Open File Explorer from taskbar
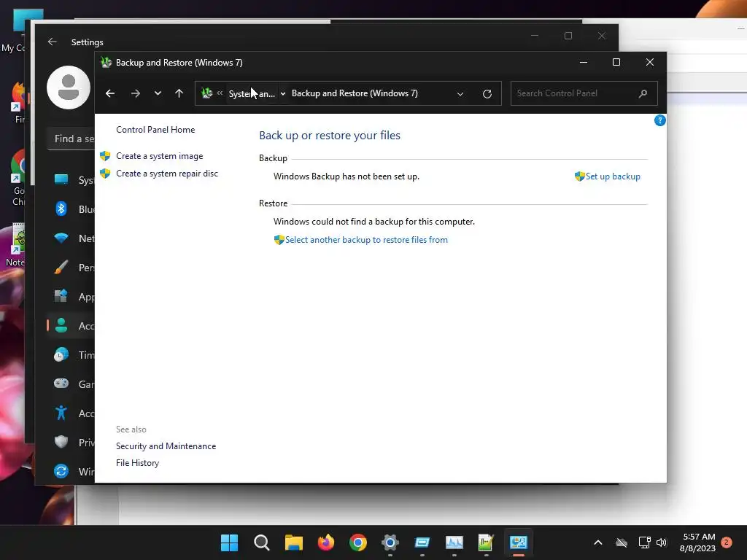747x560 pixels. pos(294,542)
